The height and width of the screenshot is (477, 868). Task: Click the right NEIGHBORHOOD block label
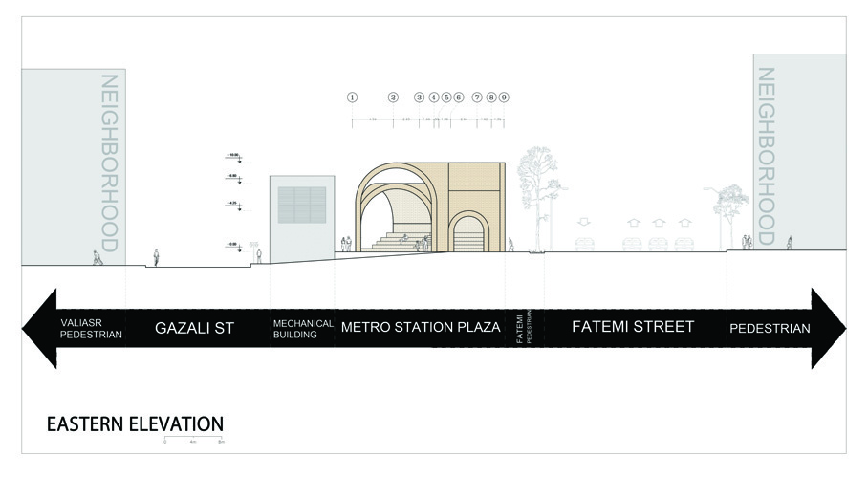click(x=766, y=156)
